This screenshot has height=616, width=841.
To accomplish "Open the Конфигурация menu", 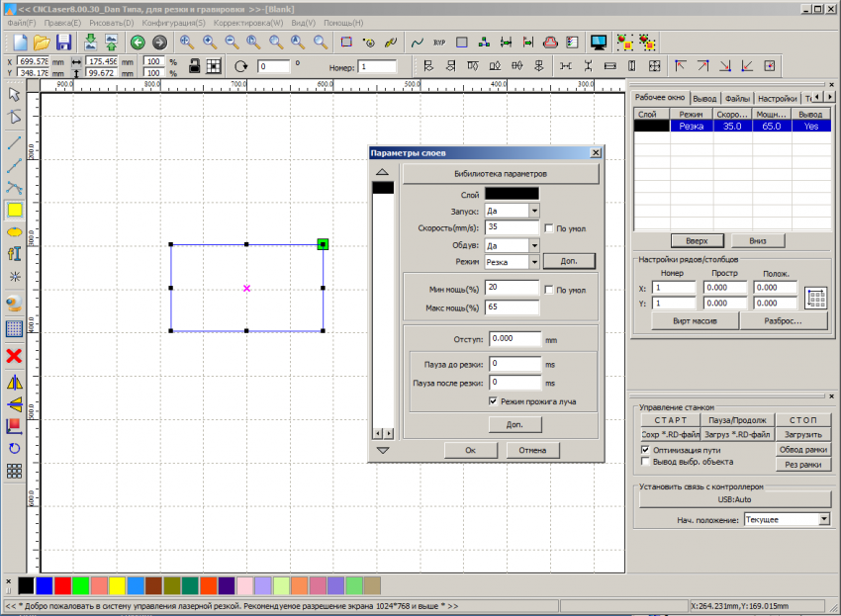I will click(173, 22).
